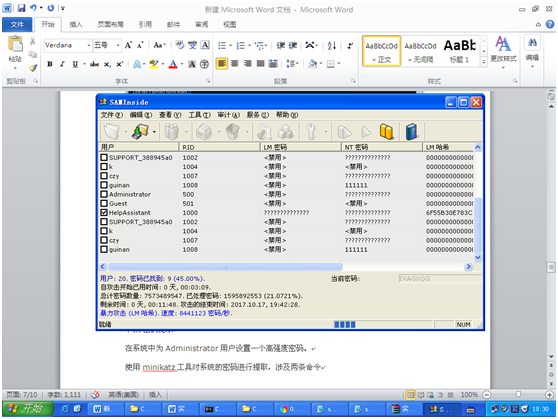Toggle Italic formatting in Word ribbon
Viewport: 558px width, 419px height.
click(62, 64)
